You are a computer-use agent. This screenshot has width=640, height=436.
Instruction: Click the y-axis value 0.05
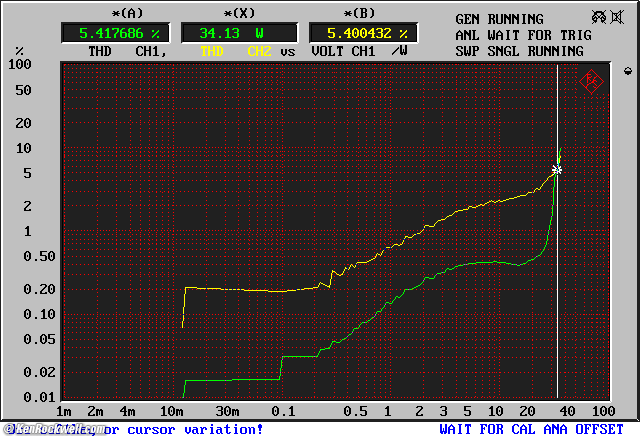pyautogui.click(x=39, y=339)
